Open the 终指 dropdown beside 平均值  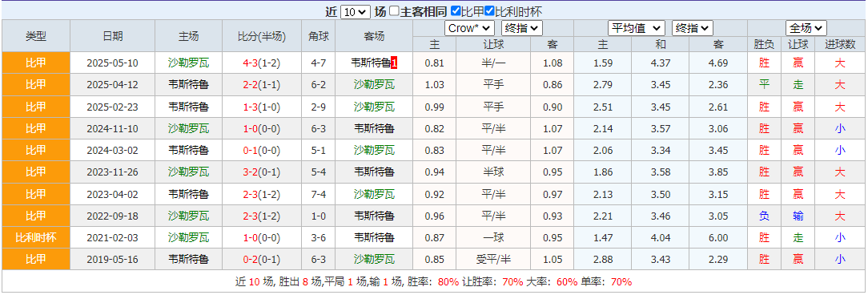click(x=693, y=28)
